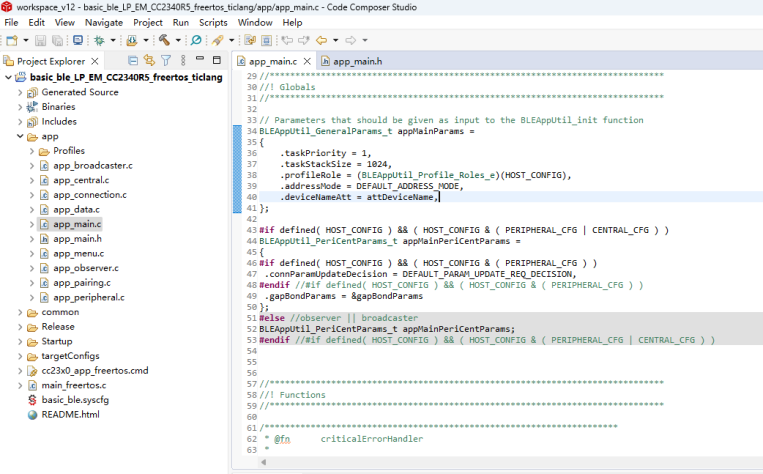This screenshot has width=763, height=474.
Task: Open the Scripts menu
Action: (213, 22)
